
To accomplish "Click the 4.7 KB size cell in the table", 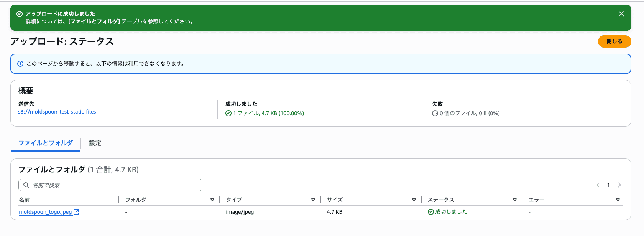I will 335,212.
